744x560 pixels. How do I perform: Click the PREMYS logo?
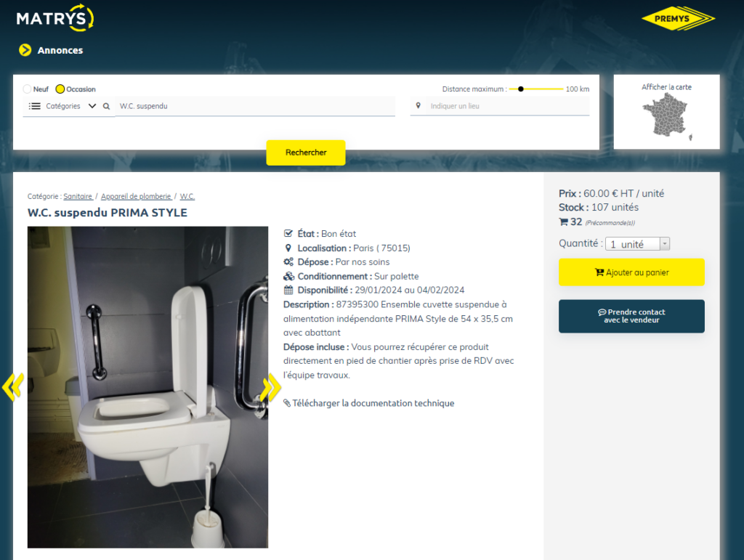click(678, 19)
